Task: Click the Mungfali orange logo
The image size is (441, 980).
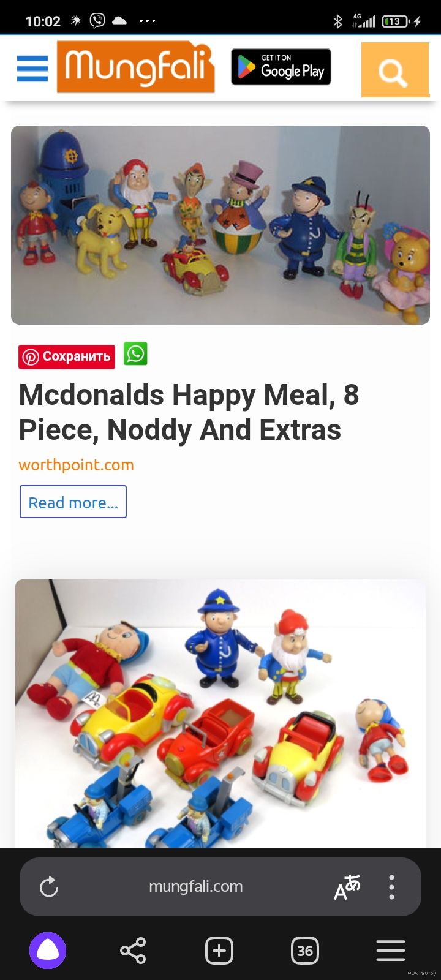Action: 135,67
